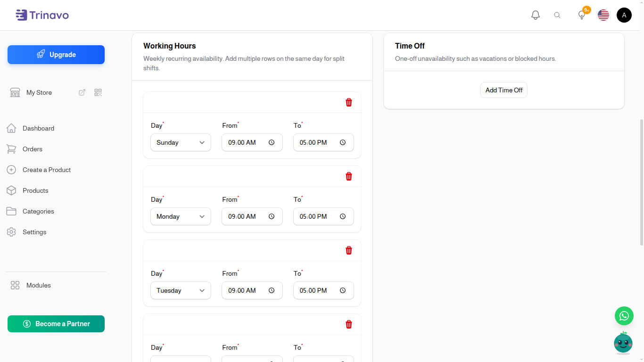The image size is (644, 362).
Task: Delete the Sunday working hours row
Action: click(349, 102)
